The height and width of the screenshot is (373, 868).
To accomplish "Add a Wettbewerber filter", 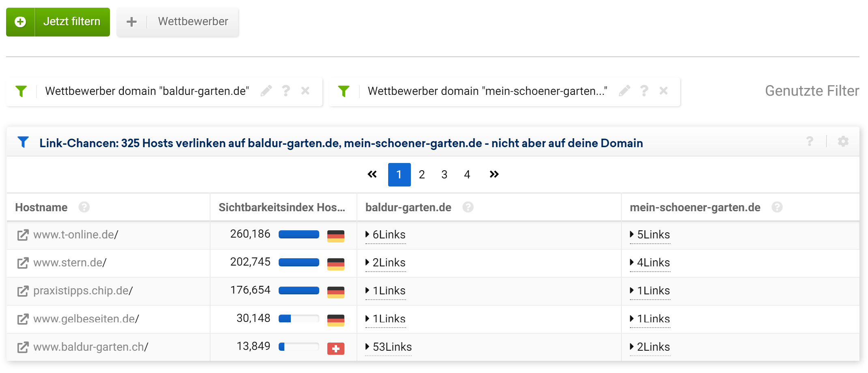I will (x=178, y=22).
